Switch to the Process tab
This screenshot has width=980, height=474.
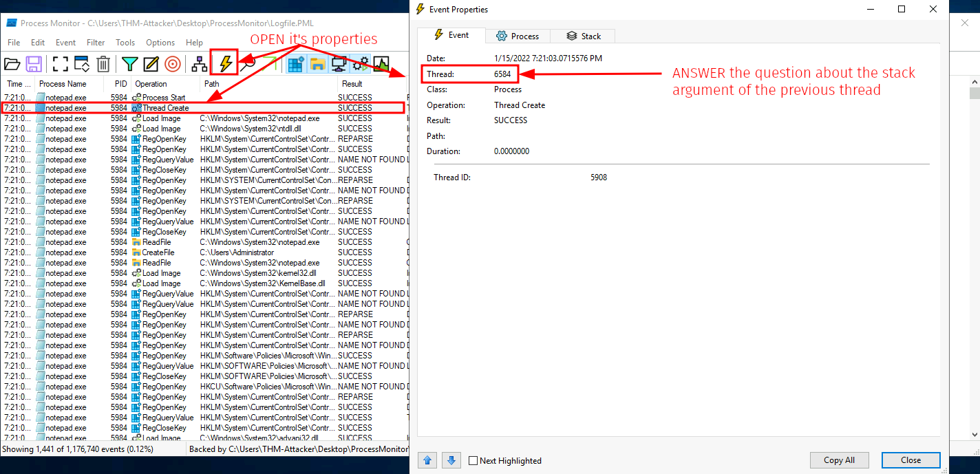[x=518, y=36]
